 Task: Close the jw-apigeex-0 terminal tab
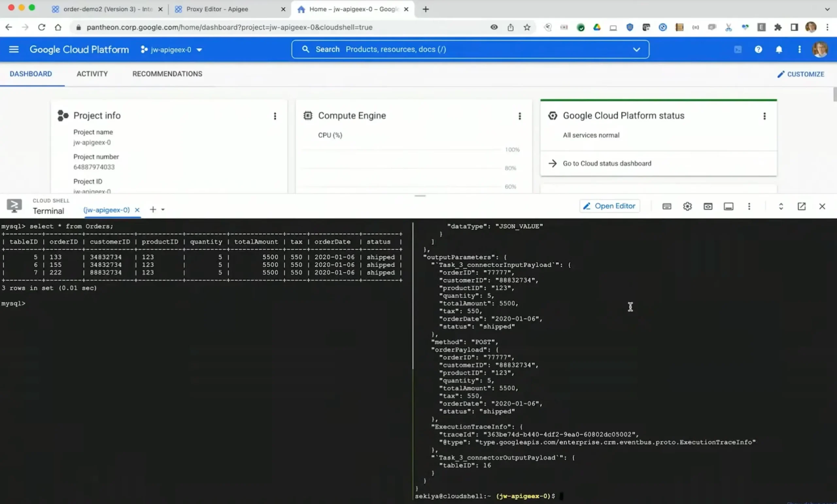[x=137, y=210]
